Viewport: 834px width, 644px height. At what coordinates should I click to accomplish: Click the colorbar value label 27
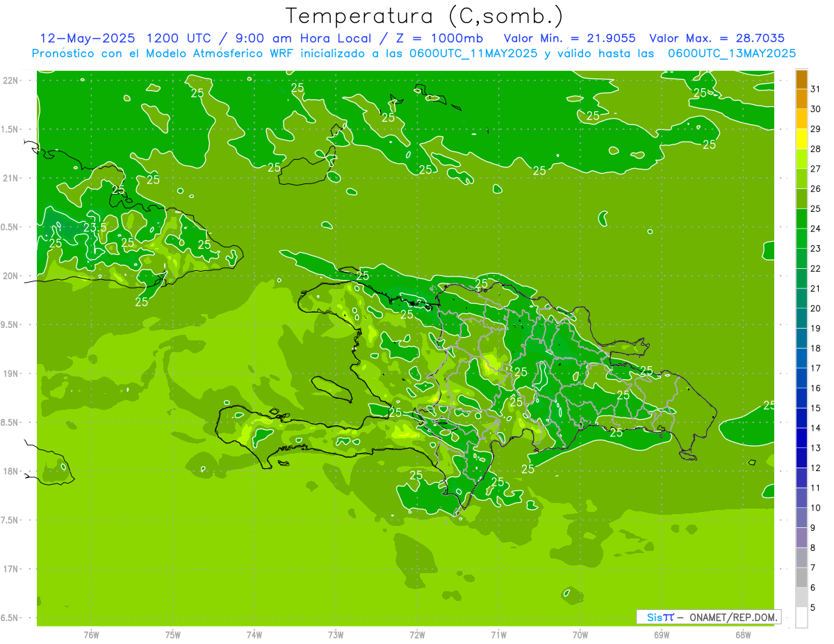tap(816, 169)
